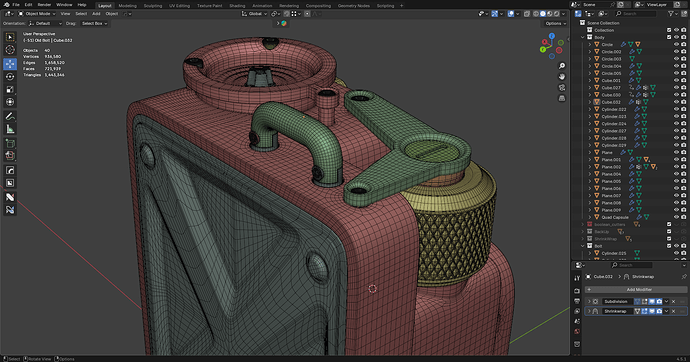The image size is (690, 362).
Task: Open the Edit menu
Action: (28, 5)
